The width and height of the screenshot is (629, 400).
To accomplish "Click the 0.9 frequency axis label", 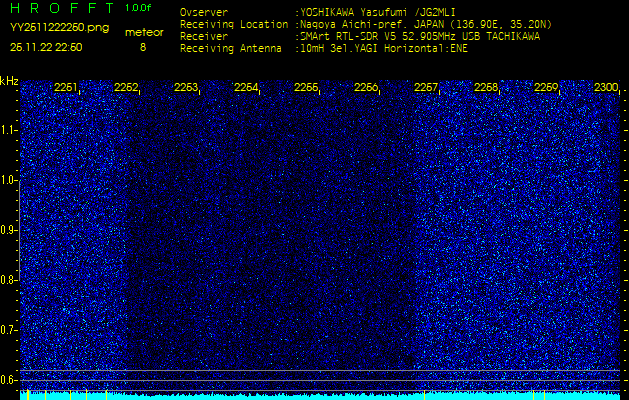I will click(8, 230).
